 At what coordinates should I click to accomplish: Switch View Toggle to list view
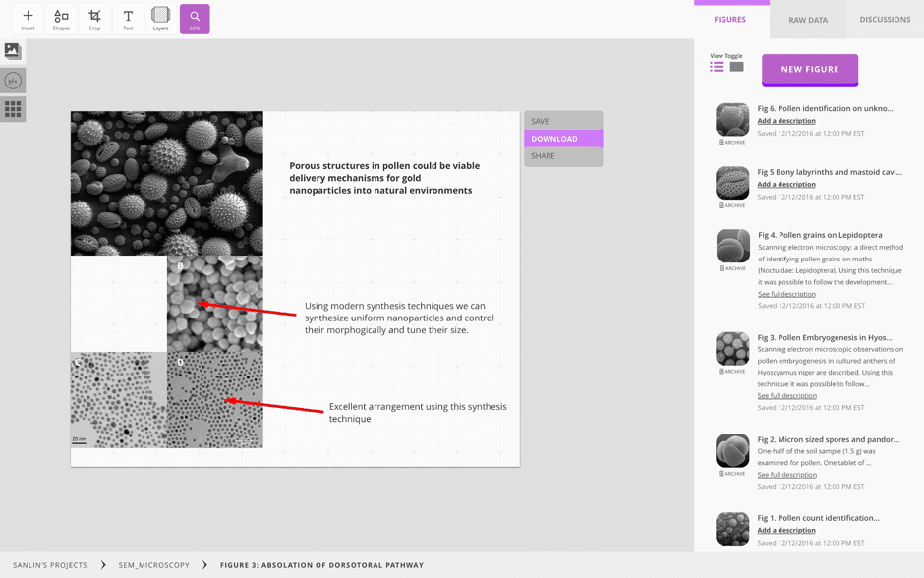tap(717, 67)
